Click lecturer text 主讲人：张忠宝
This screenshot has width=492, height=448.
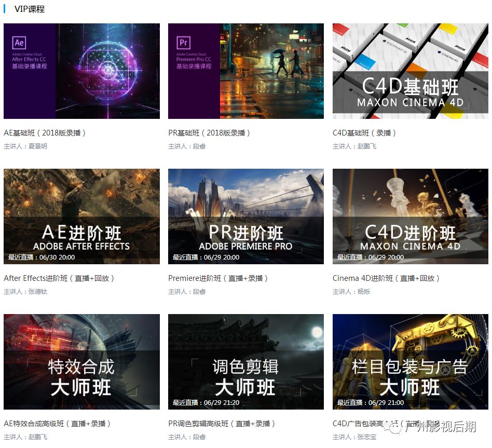(354, 437)
